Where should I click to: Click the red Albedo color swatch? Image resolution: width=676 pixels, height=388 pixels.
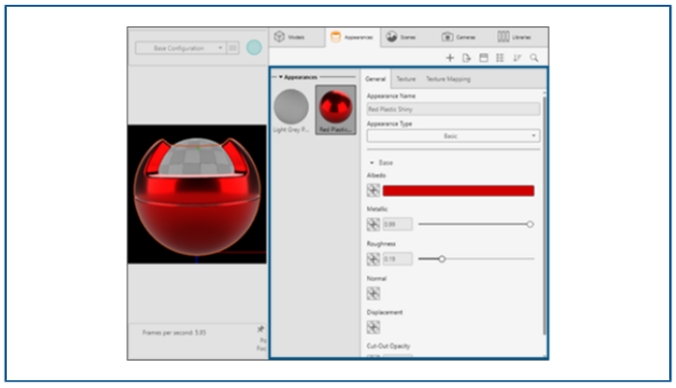(458, 191)
